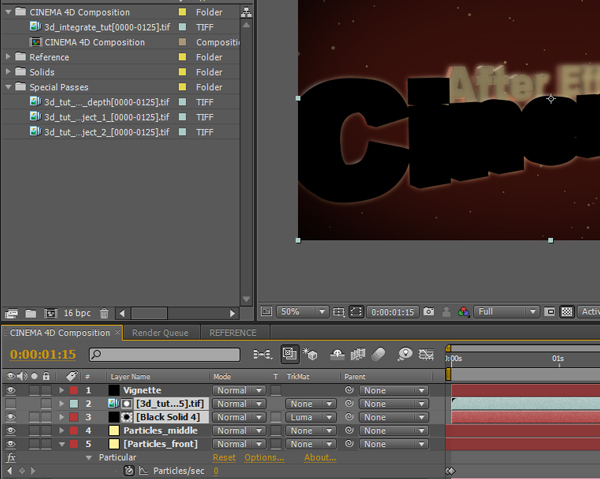This screenshot has width=600, height=479.
Task: Click the timeline current time 0:00:01:15 display
Action: point(43,355)
